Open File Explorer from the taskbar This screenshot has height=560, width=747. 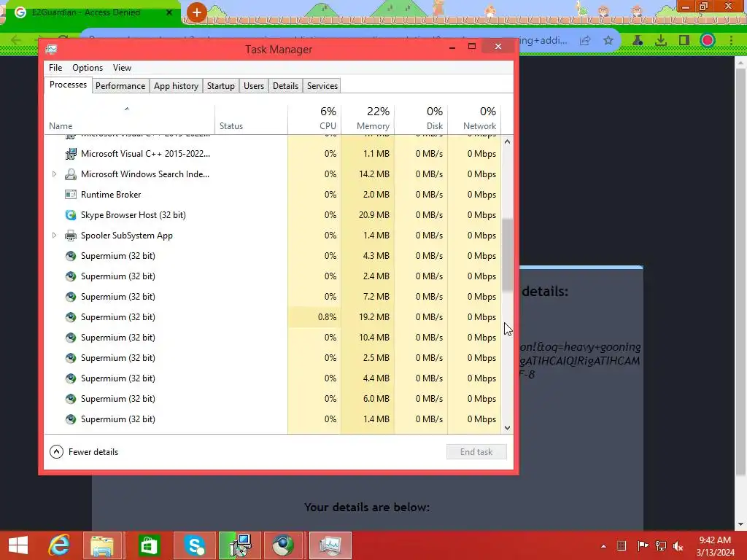(x=102, y=545)
